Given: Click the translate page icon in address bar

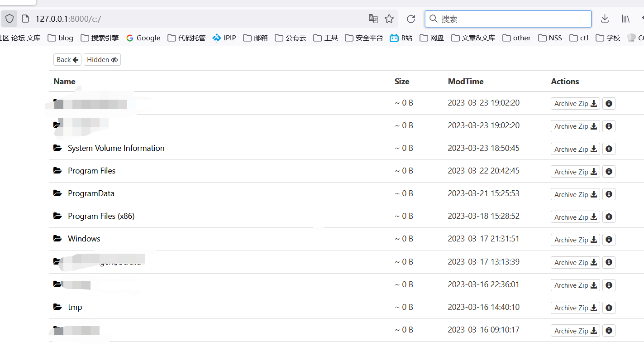Looking at the screenshot, I should pos(373,19).
